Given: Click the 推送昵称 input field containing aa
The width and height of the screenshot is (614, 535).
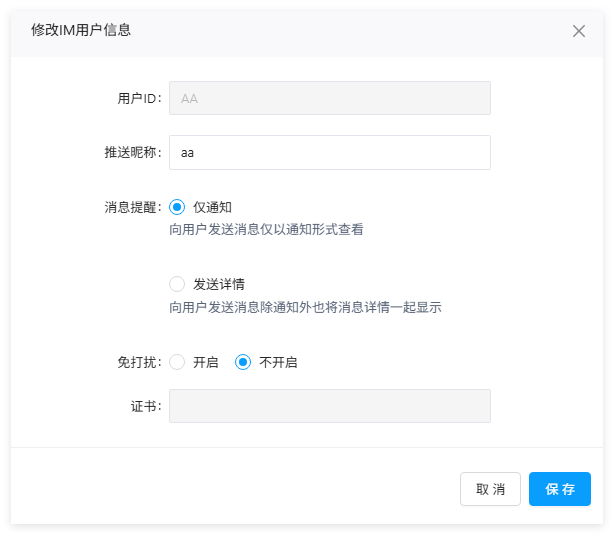Looking at the screenshot, I should point(329,153).
